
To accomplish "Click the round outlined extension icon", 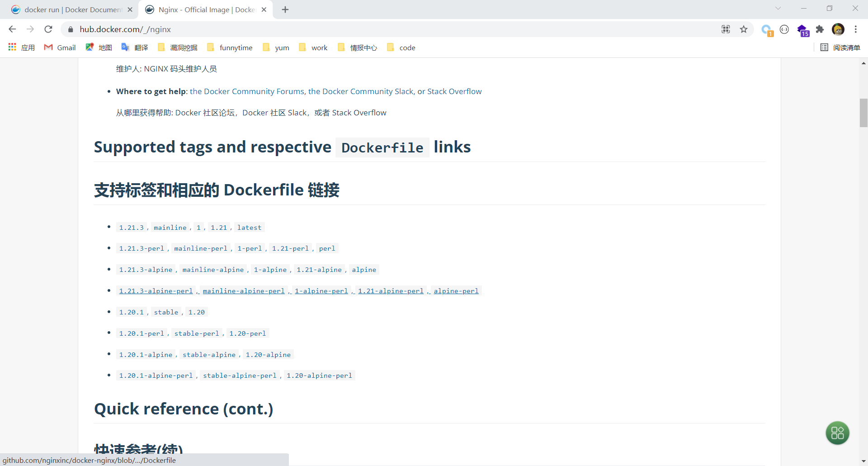I will coord(784,29).
